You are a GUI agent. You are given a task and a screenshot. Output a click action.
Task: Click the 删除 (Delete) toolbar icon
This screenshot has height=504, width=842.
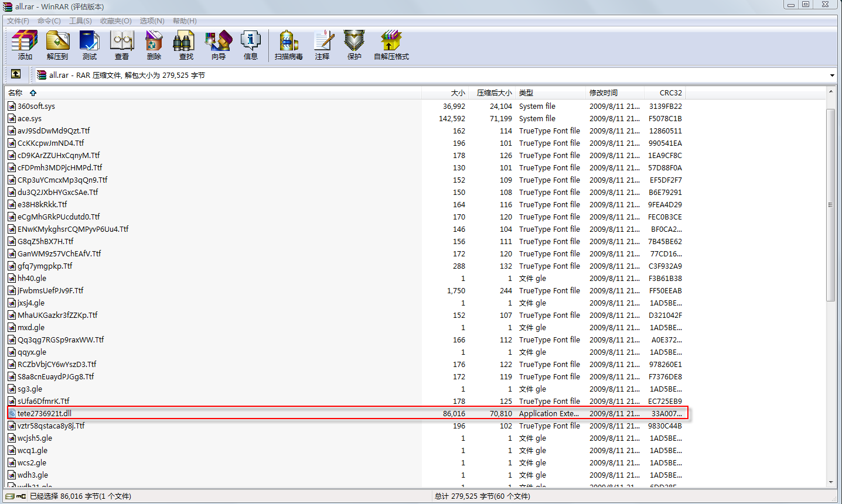[x=154, y=46]
